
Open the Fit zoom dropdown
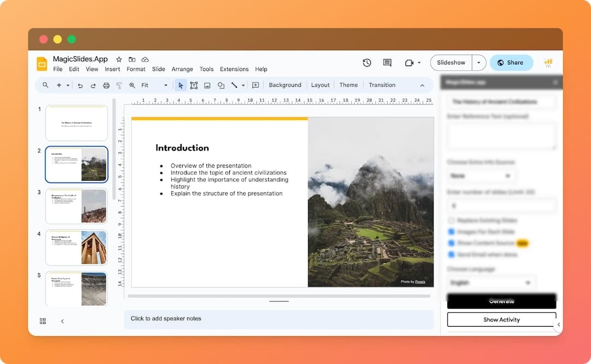[x=154, y=85]
